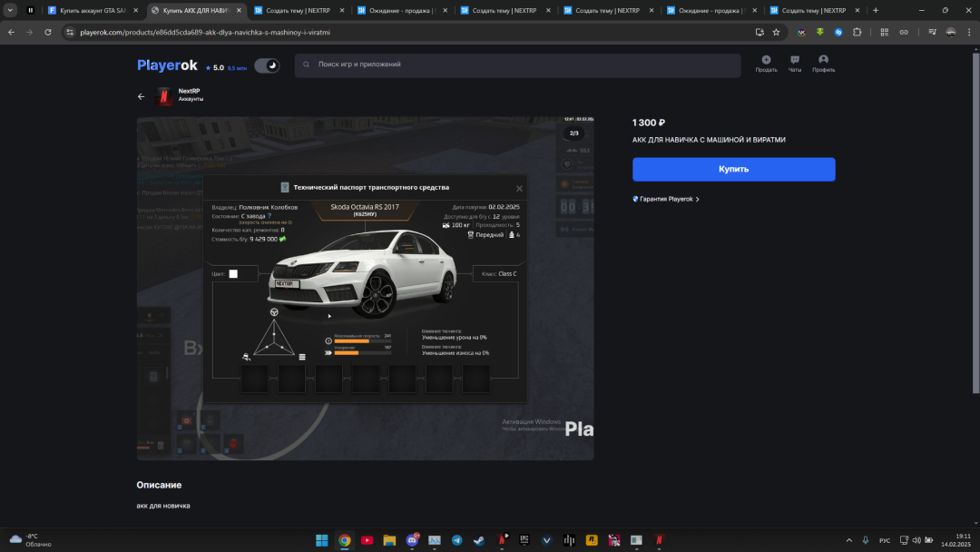Switch to the first Создать тему NEXTRP tab
The height and width of the screenshot is (552, 980).
click(x=299, y=11)
